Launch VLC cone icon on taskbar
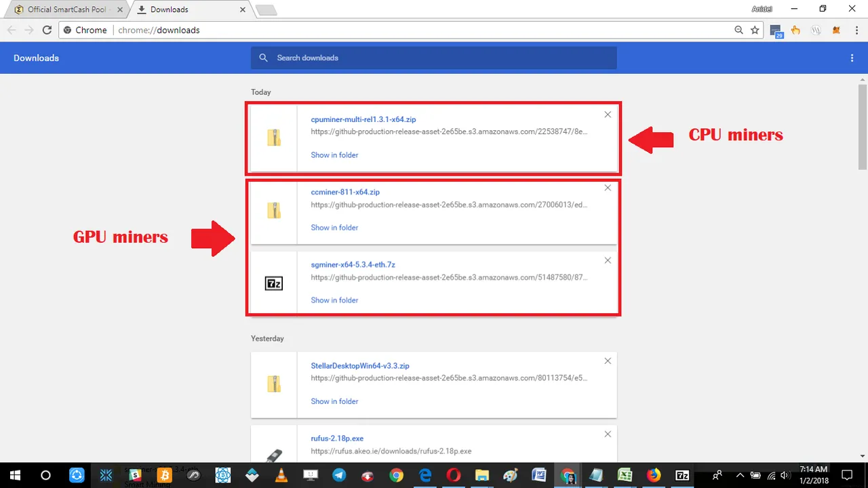Screen dimensions: 868x488 point(281,475)
